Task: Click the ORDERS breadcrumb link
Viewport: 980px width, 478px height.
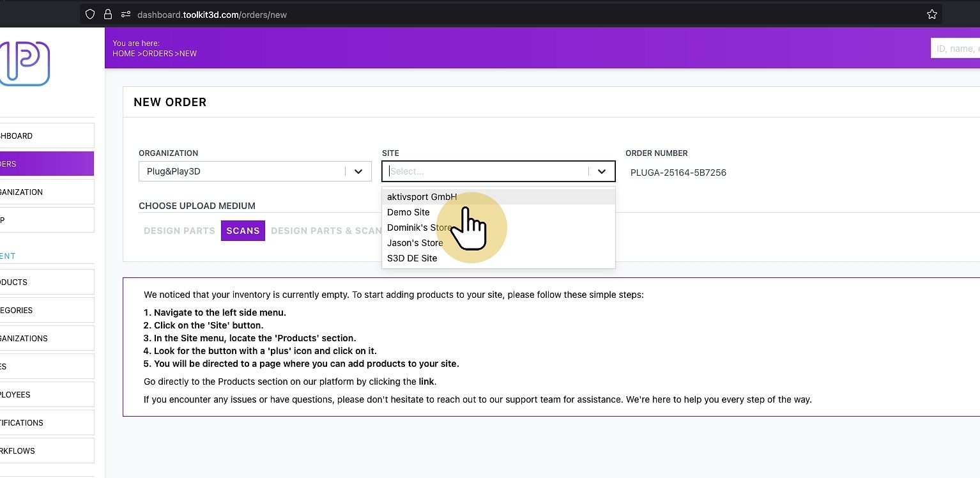Action: pyautogui.click(x=158, y=54)
